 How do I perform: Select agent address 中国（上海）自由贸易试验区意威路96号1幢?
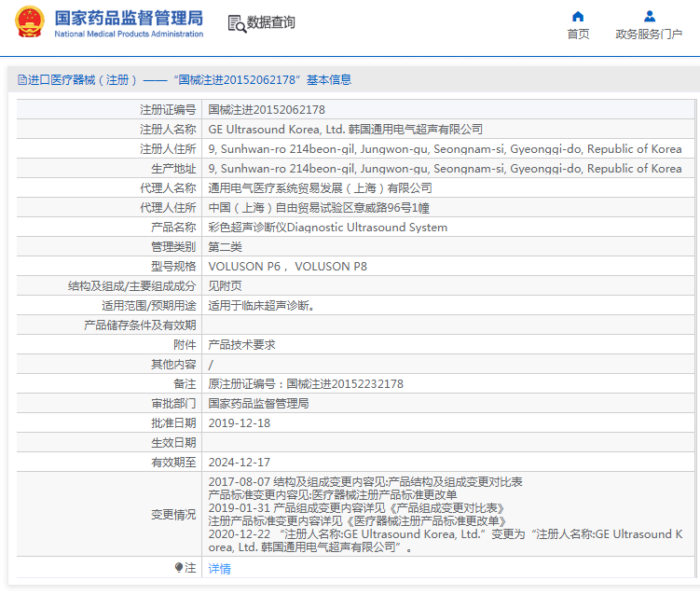[x=319, y=208]
